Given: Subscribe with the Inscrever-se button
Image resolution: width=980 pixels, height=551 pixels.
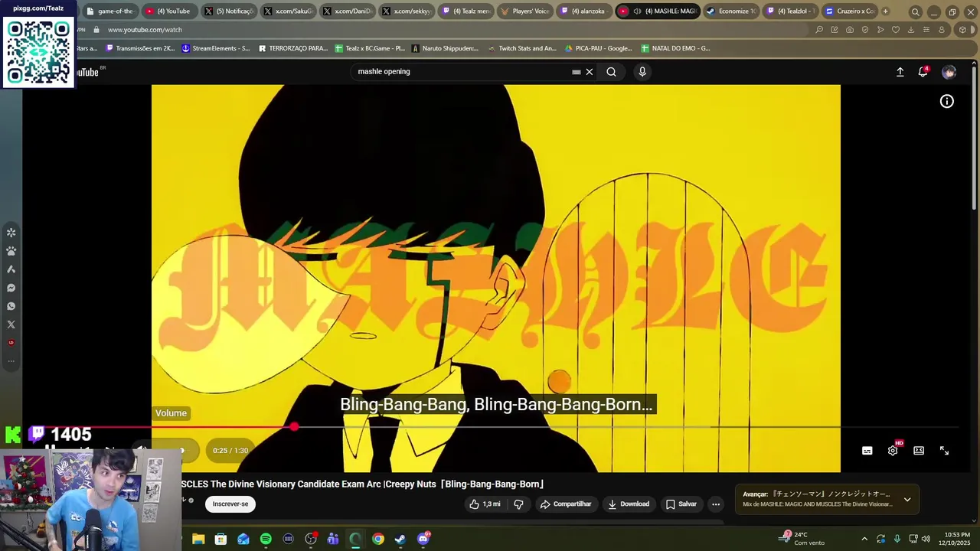Looking at the screenshot, I should (x=230, y=504).
